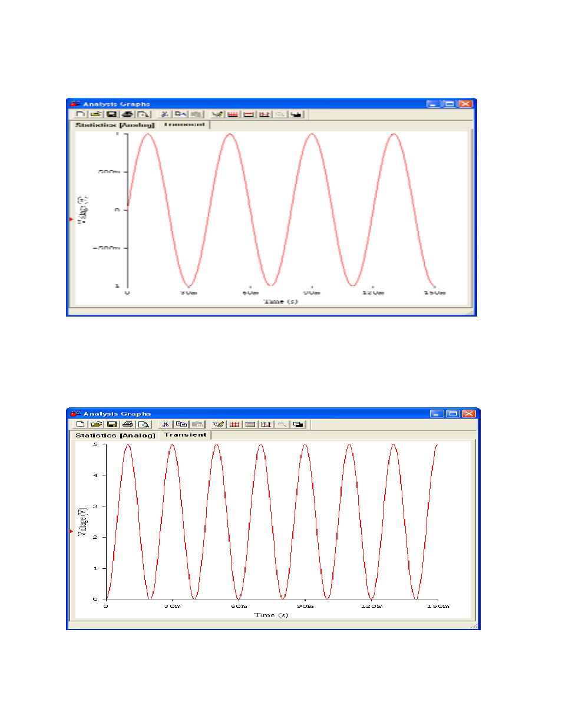Toggle legend icon in lower graph window

click(x=250, y=424)
